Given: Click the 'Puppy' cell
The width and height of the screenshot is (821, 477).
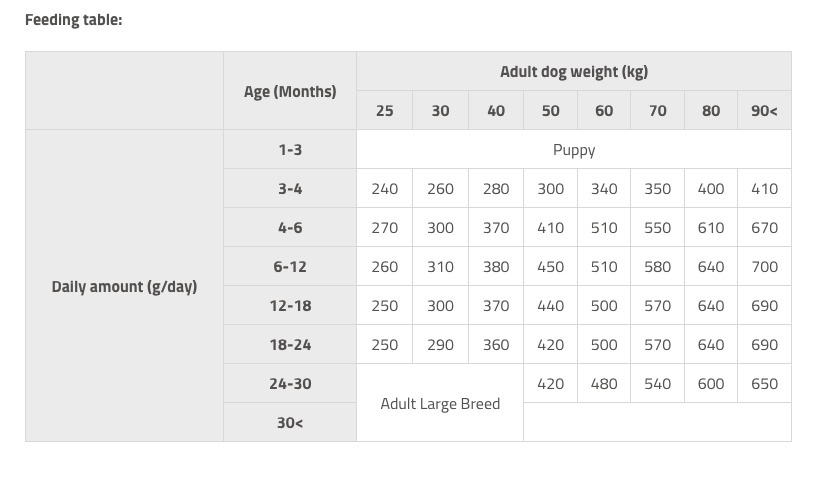Looking at the screenshot, I should pyautogui.click(x=573, y=150).
